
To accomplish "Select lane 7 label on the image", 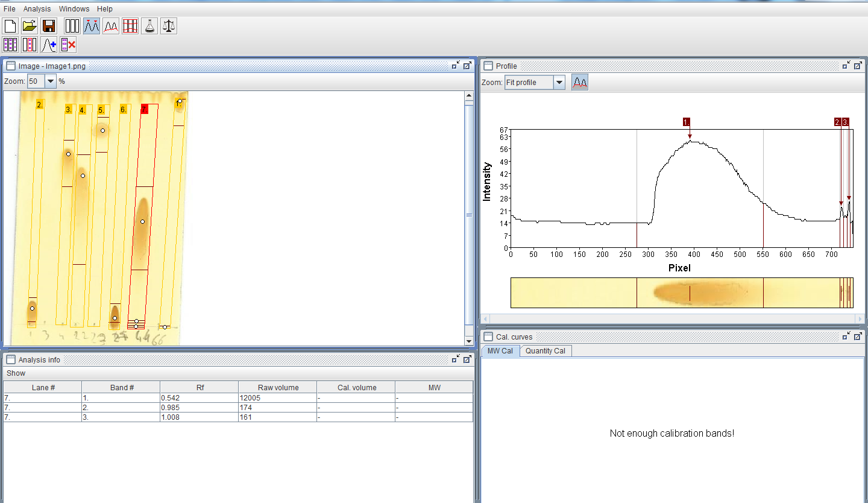I will [144, 109].
